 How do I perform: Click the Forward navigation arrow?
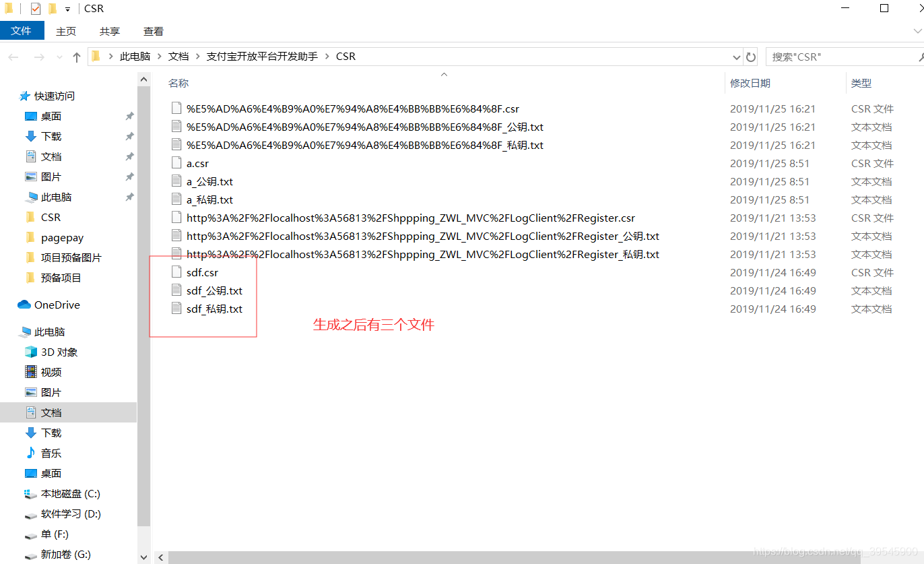click(39, 57)
